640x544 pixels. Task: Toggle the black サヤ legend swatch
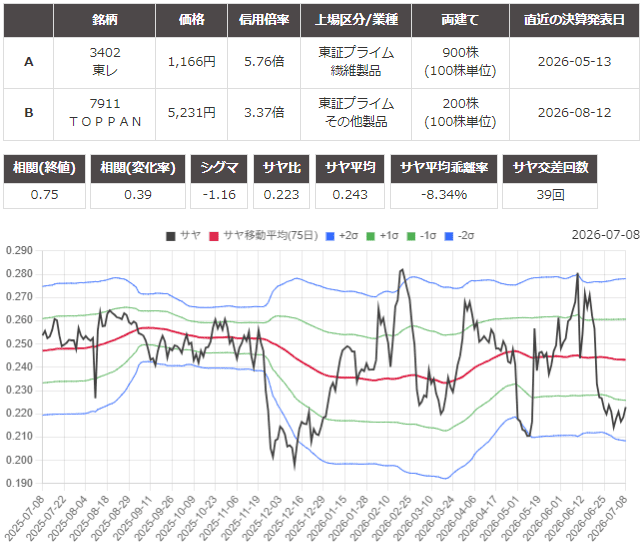[171, 236]
